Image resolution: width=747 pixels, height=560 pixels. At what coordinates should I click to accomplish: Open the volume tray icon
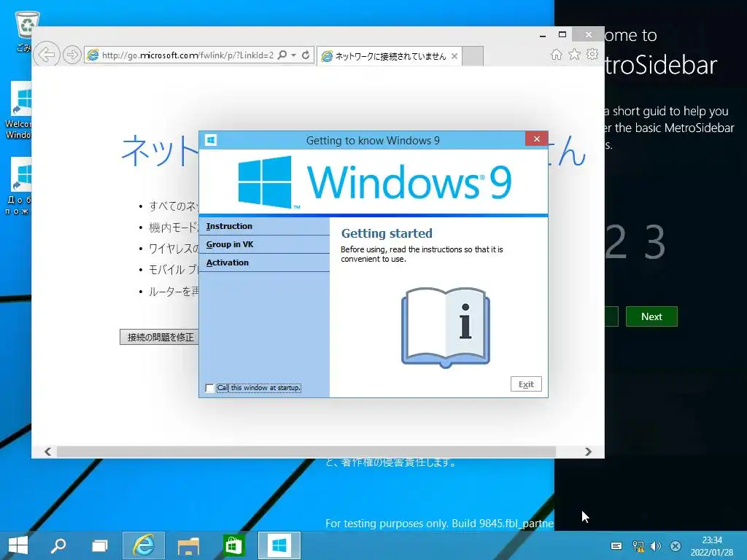coord(656,546)
